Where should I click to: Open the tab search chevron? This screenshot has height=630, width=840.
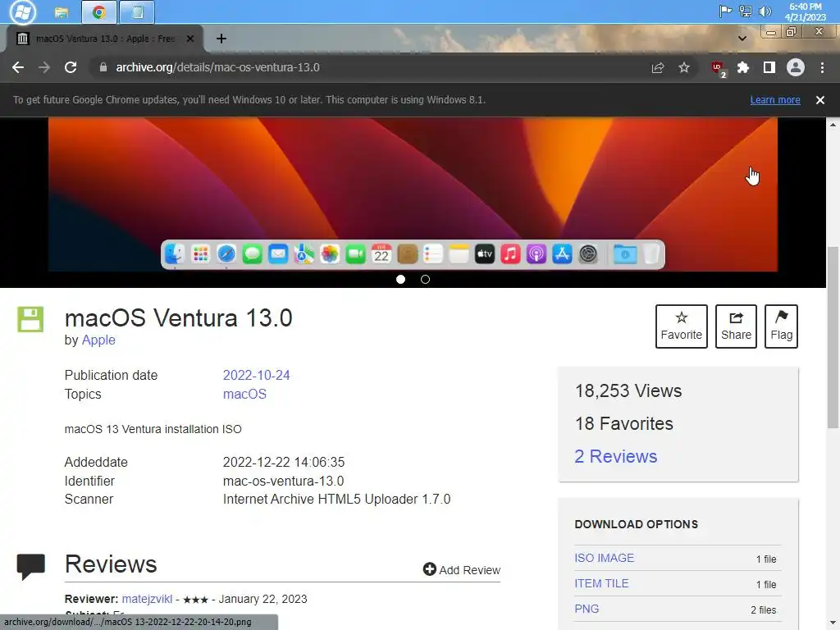[742, 39]
